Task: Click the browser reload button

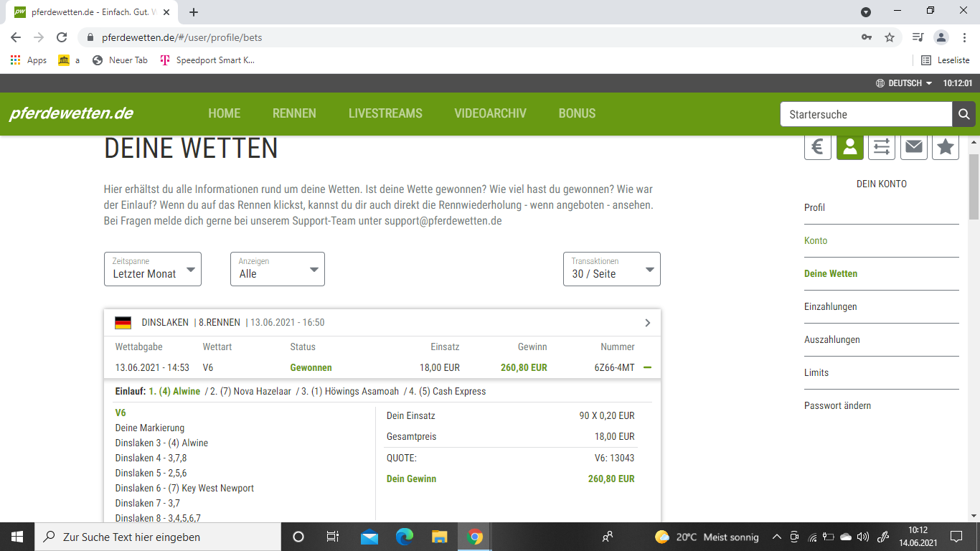Action: pyautogui.click(x=62, y=37)
